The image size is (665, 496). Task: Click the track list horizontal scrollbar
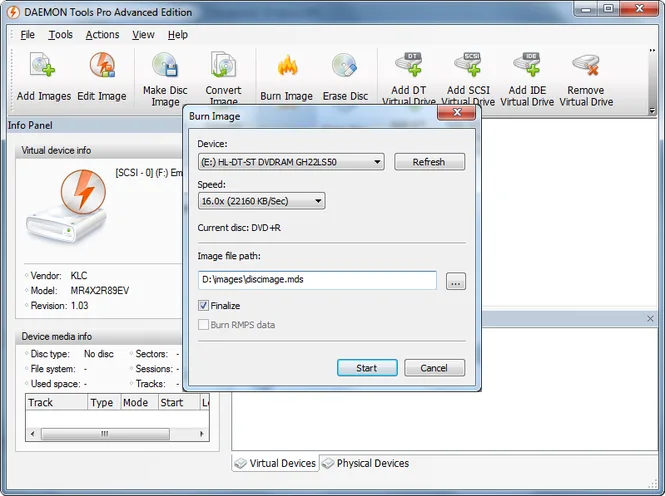(117, 434)
